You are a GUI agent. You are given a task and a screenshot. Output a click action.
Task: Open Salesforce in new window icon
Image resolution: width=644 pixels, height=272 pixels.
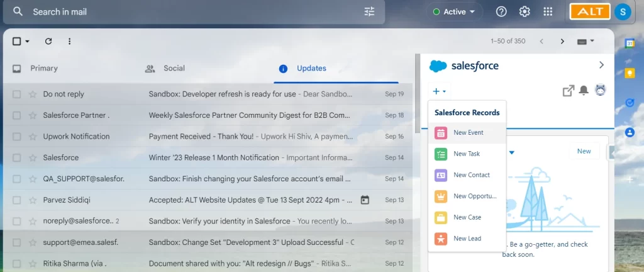click(x=568, y=91)
